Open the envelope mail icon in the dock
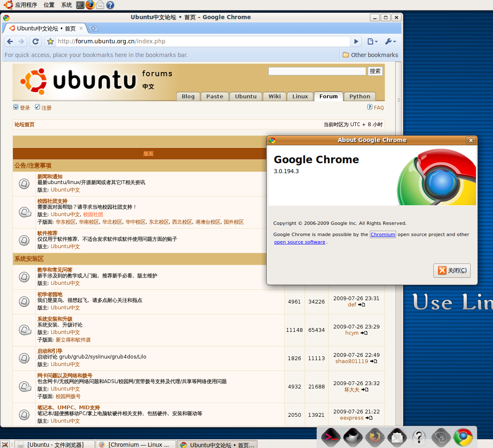493x448 pixels. click(x=397, y=437)
